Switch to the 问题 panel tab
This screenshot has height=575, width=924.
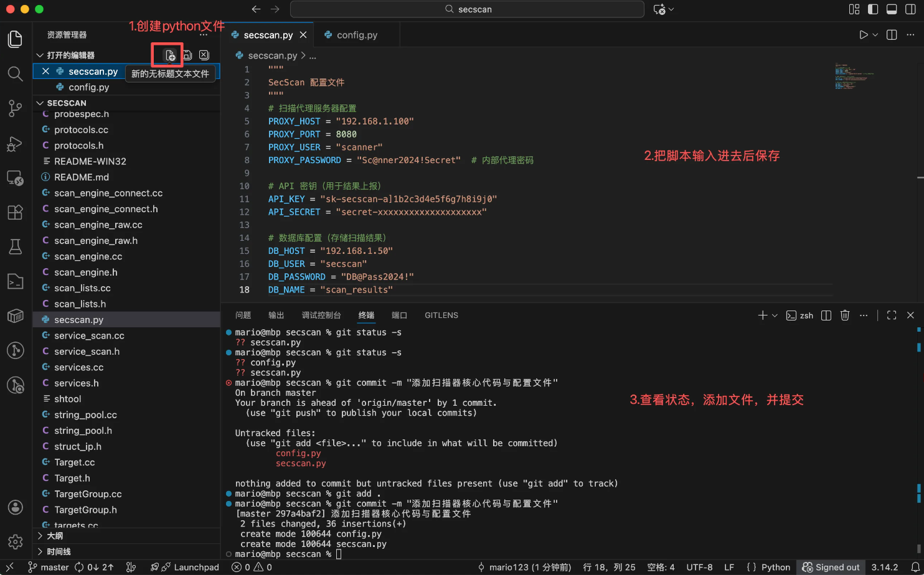click(x=243, y=316)
